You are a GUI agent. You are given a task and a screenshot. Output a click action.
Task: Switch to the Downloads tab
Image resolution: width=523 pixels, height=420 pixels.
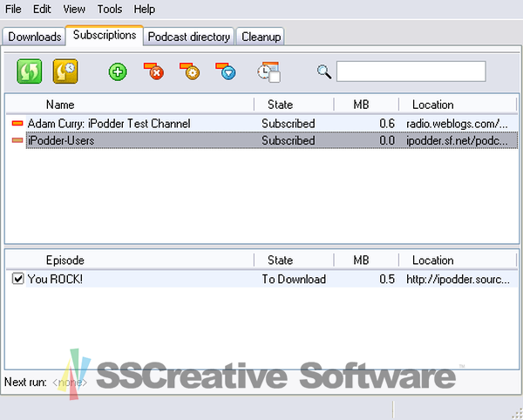(34, 37)
